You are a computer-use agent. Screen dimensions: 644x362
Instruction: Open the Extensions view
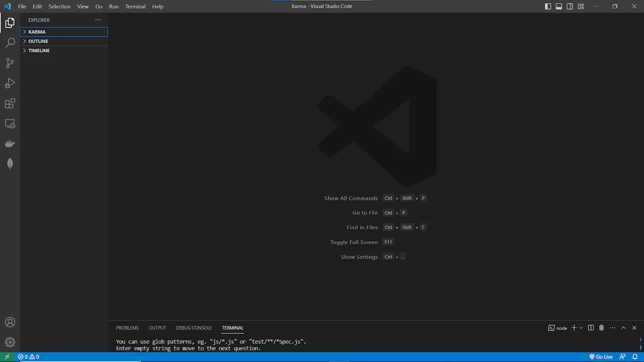10,103
